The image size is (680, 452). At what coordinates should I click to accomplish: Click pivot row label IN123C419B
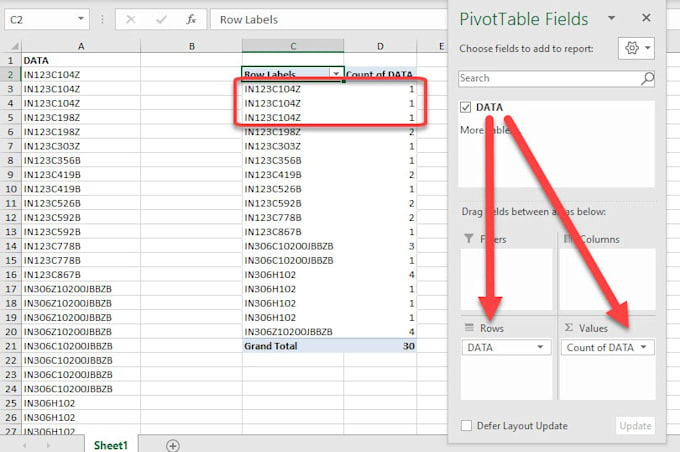[x=293, y=175]
